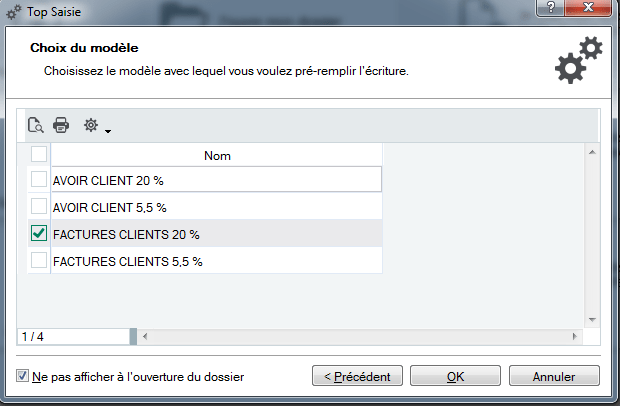620x406 pixels.
Task: Open print preview with magnifier icon
Action: [36, 125]
